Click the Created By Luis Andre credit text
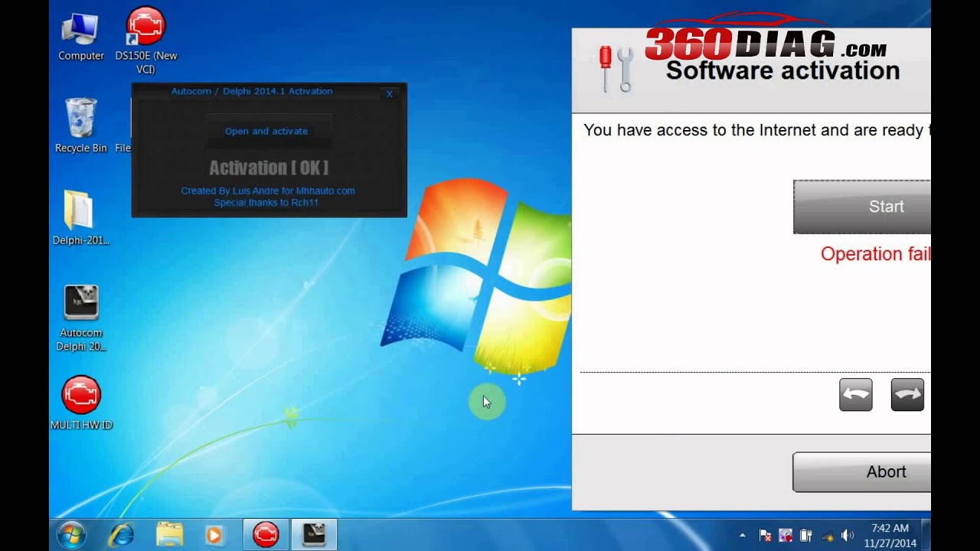The height and width of the screenshot is (551, 980). 268,191
